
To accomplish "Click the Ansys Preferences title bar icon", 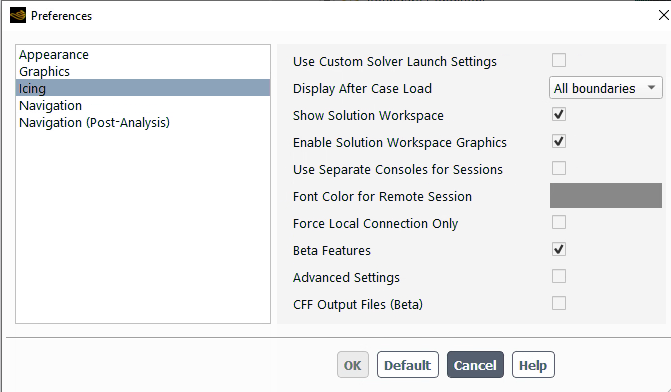I will [x=18, y=16].
